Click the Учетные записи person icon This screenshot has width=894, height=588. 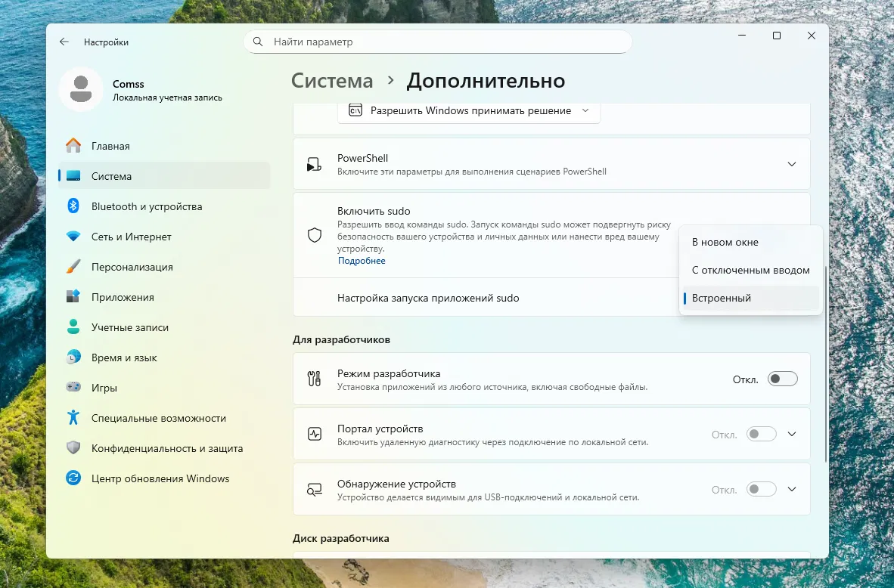click(73, 327)
